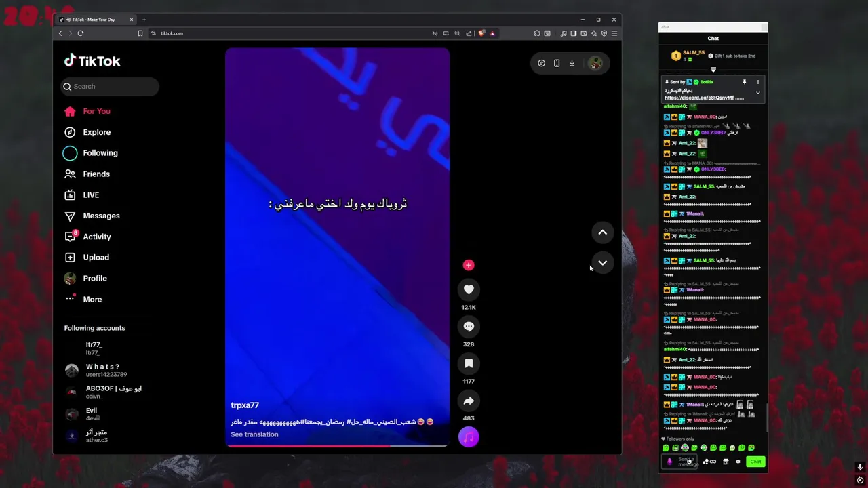
Task: Click the microphone icon on desktop overlay
Action: [860, 467]
